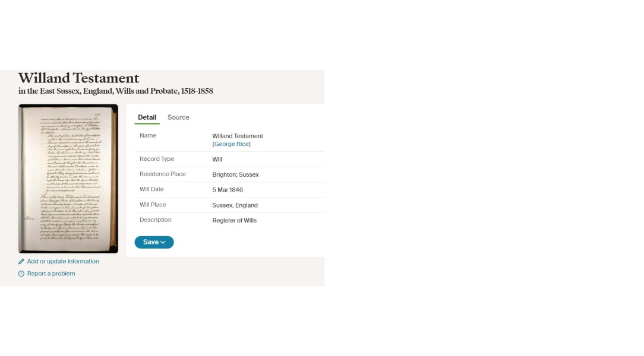
Task: Click the Name row label in the detail panel
Action: click(147, 135)
